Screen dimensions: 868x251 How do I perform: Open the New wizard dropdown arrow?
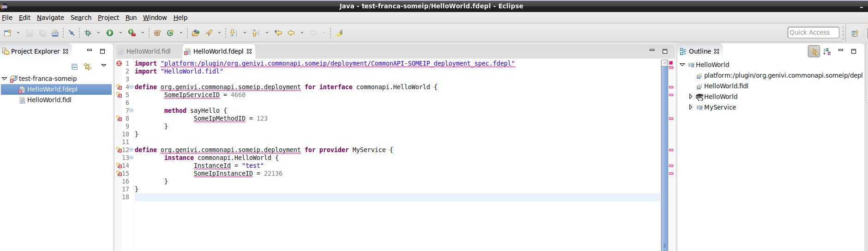pyautogui.click(x=18, y=33)
